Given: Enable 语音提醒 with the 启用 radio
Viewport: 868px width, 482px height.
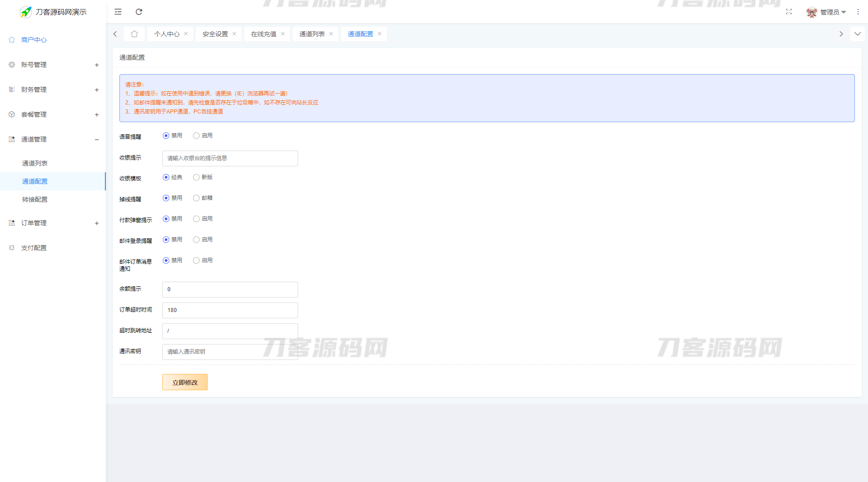Looking at the screenshot, I should [196, 136].
